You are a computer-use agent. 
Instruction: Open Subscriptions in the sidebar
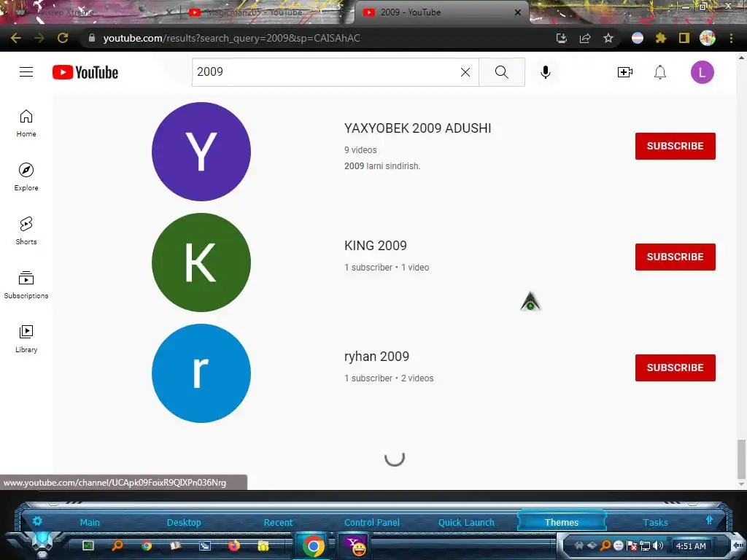point(26,285)
